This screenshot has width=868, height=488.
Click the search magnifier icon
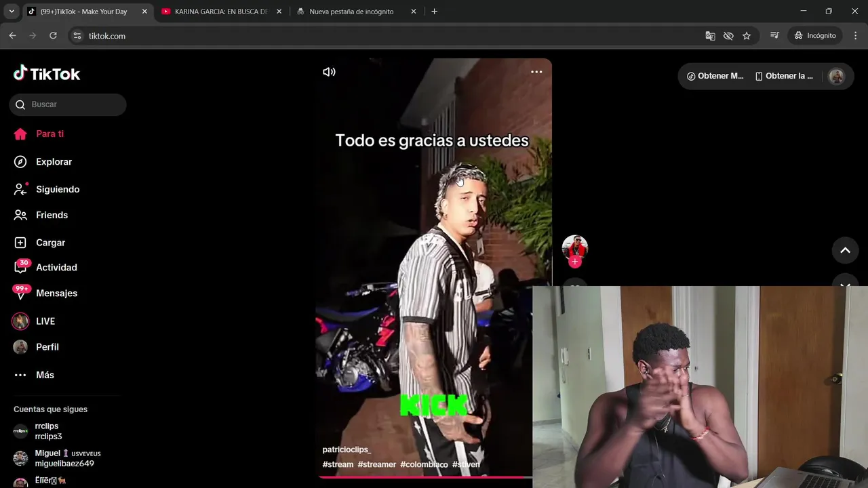click(20, 104)
